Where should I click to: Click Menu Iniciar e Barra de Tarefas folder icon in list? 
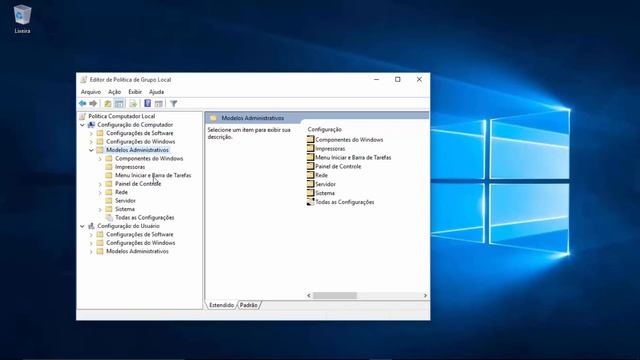tap(311, 157)
